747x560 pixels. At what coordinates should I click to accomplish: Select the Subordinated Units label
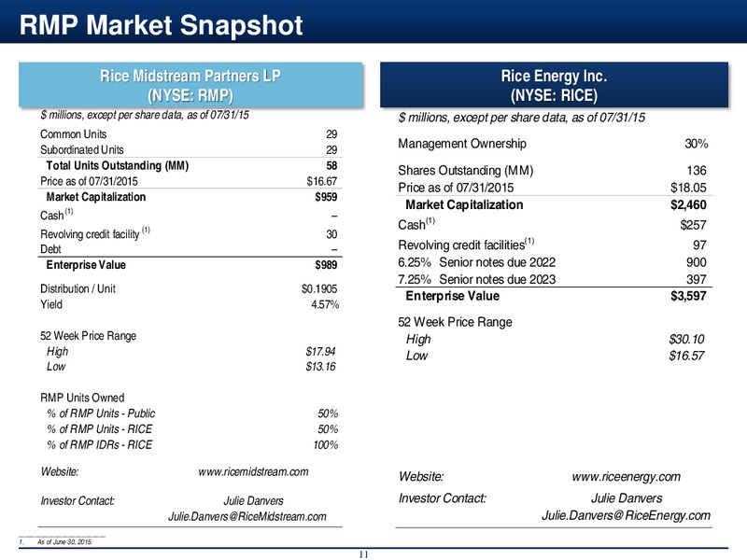(82, 150)
